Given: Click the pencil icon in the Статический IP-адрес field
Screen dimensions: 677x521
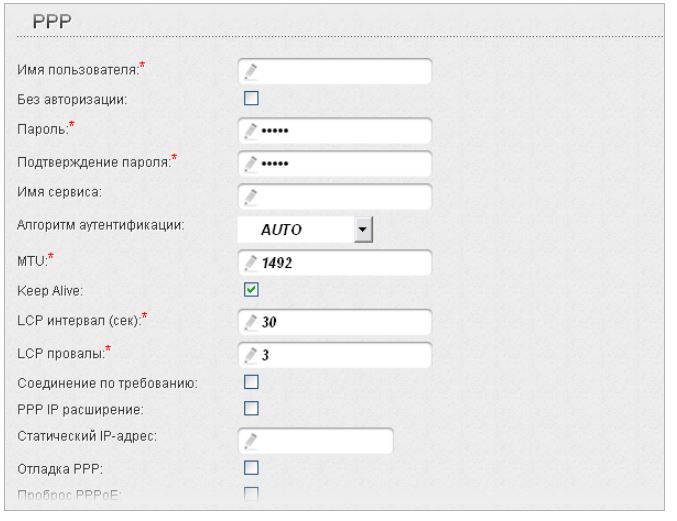Looking at the screenshot, I should tap(251, 440).
